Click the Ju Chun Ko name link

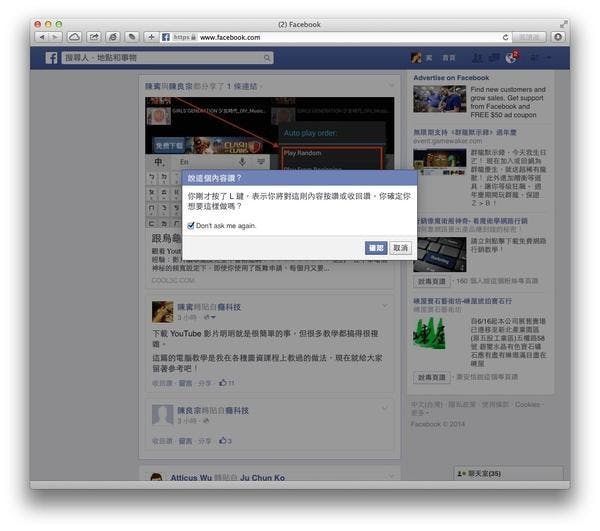pos(262,477)
